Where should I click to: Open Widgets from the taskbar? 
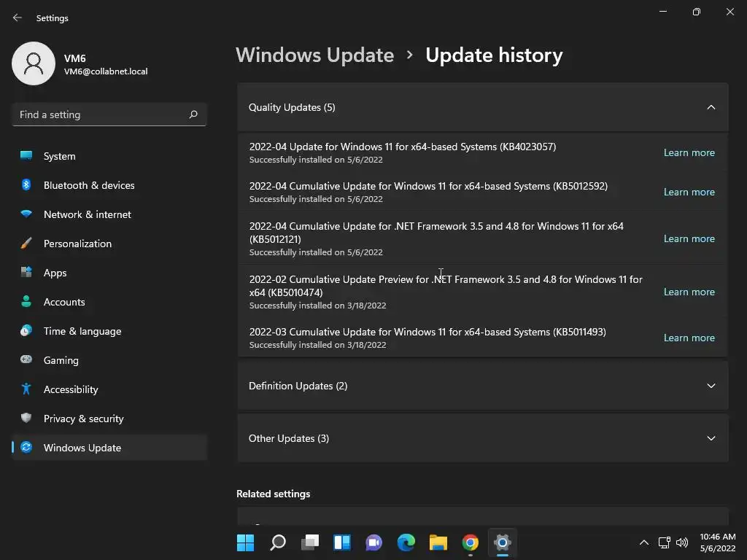pyautogui.click(x=342, y=542)
